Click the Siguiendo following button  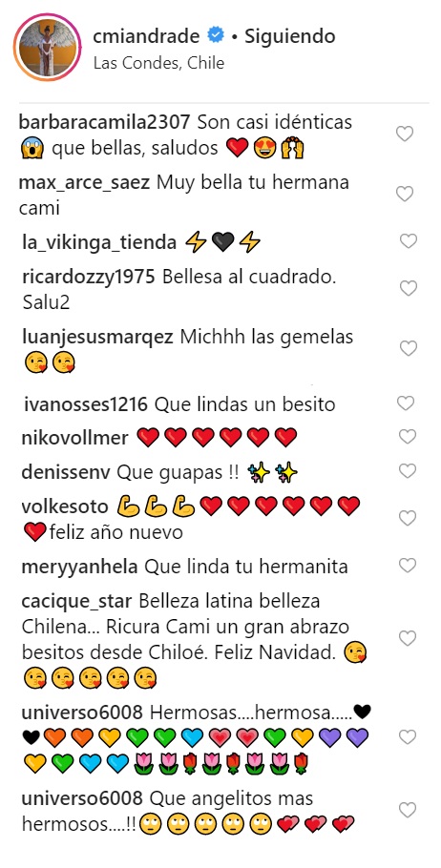pos(290,36)
